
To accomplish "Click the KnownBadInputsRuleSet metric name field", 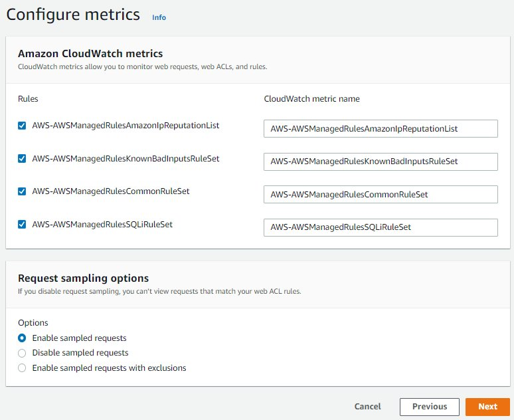I will 380,161.
